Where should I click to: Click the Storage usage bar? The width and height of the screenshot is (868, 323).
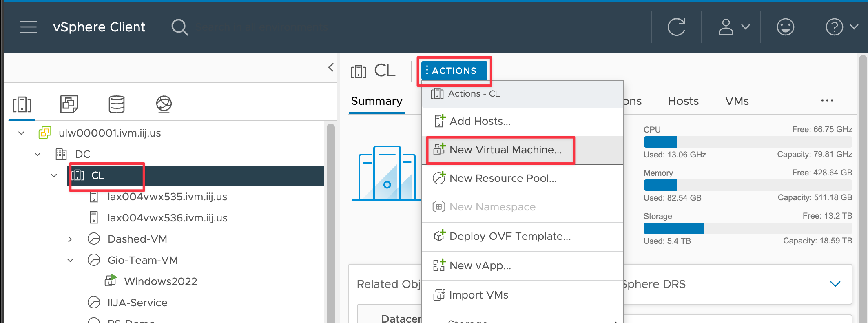click(748, 228)
